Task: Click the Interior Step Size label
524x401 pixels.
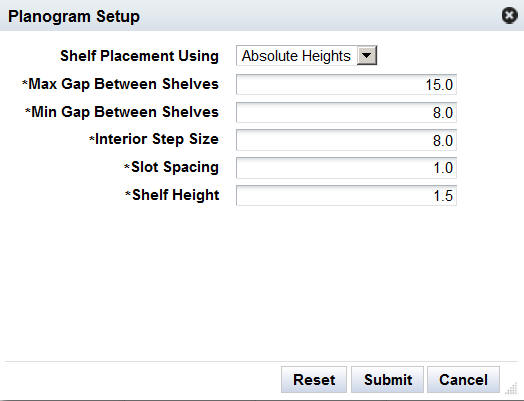Action: pyautogui.click(x=157, y=139)
